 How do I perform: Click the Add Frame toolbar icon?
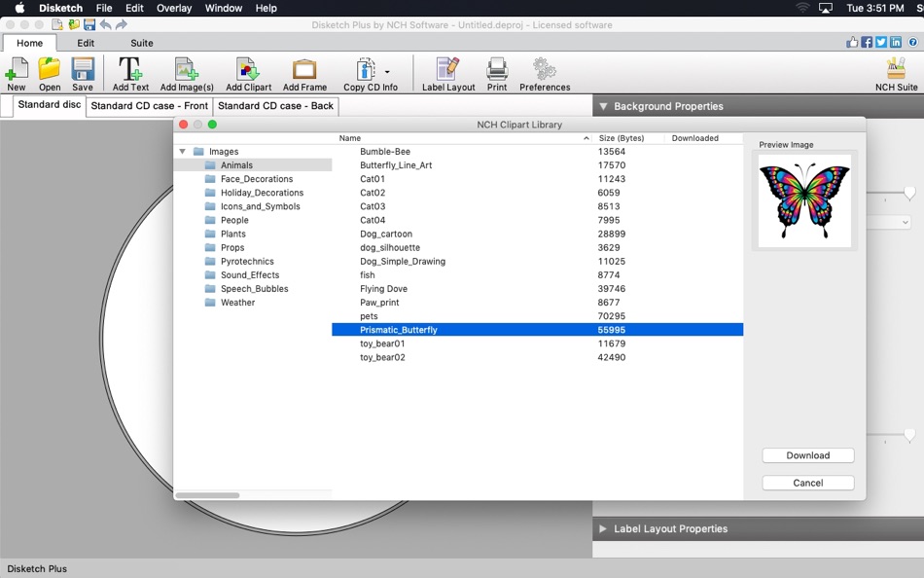point(304,74)
